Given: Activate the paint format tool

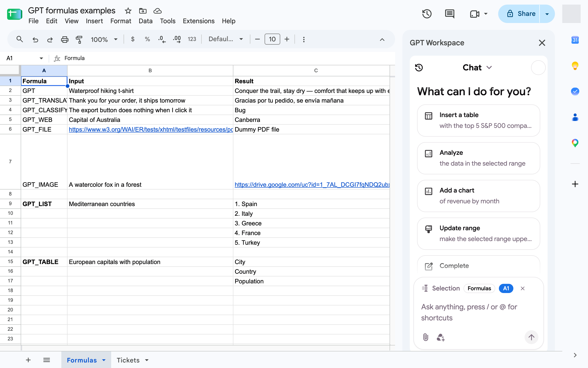Looking at the screenshot, I should [79, 39].
